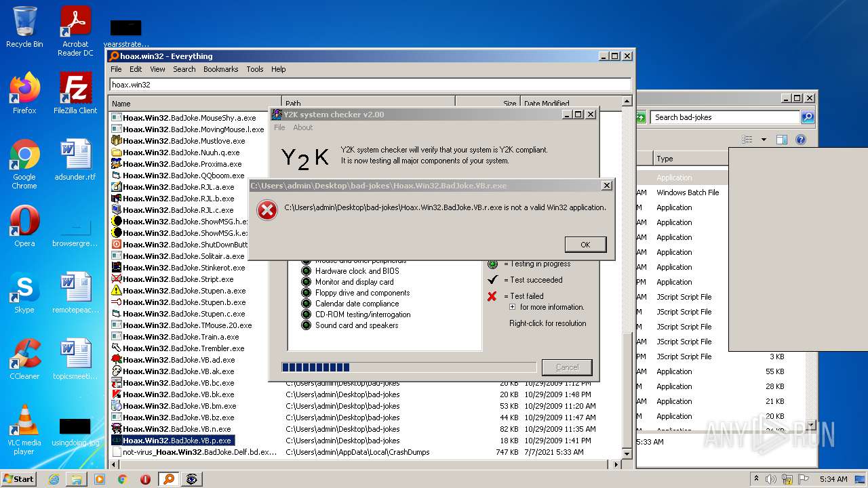Select Hoax.Win32.BadJoke.ShutDownButt file icon

coord(117,245)
